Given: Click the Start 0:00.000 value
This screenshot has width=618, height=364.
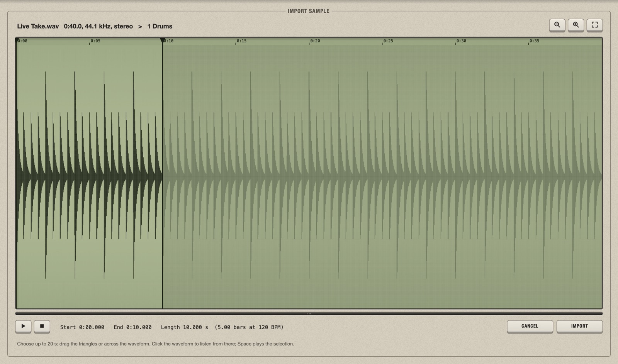Looking at the screenshot, I should click(x=82, y=327).
